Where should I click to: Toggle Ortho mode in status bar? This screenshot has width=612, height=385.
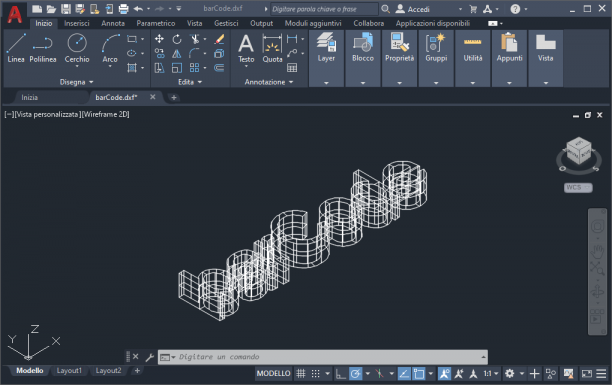click(x=341, y=374)
